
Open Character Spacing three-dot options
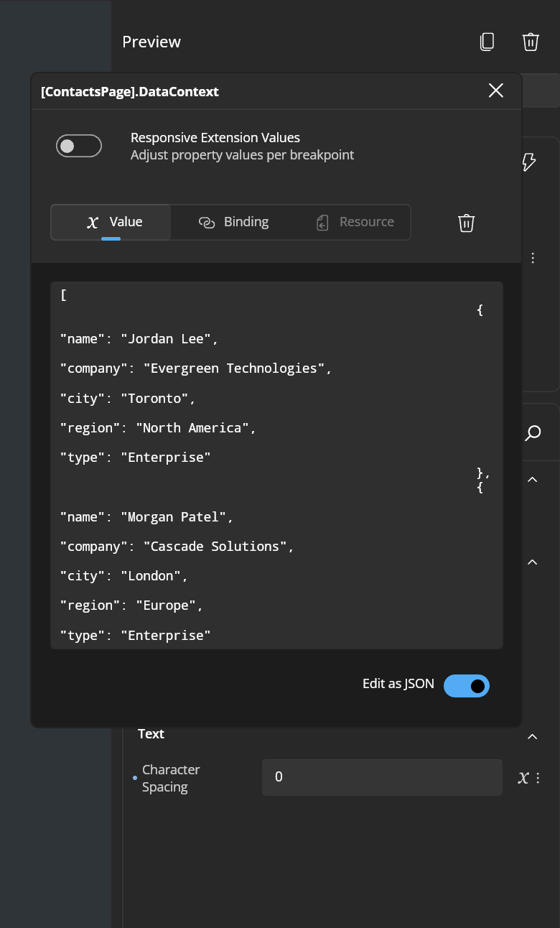coord(538,777)
